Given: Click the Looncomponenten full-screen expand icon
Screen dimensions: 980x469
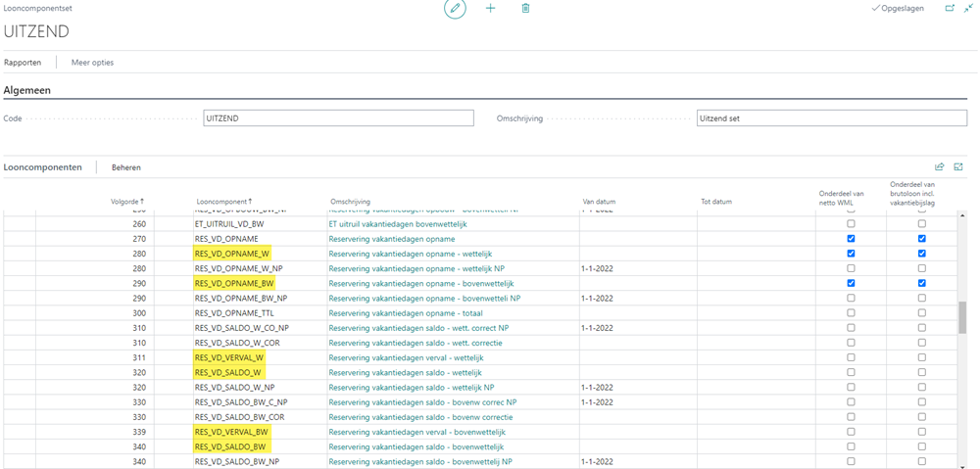Looking at the screenshot, I should pos(958,167).
